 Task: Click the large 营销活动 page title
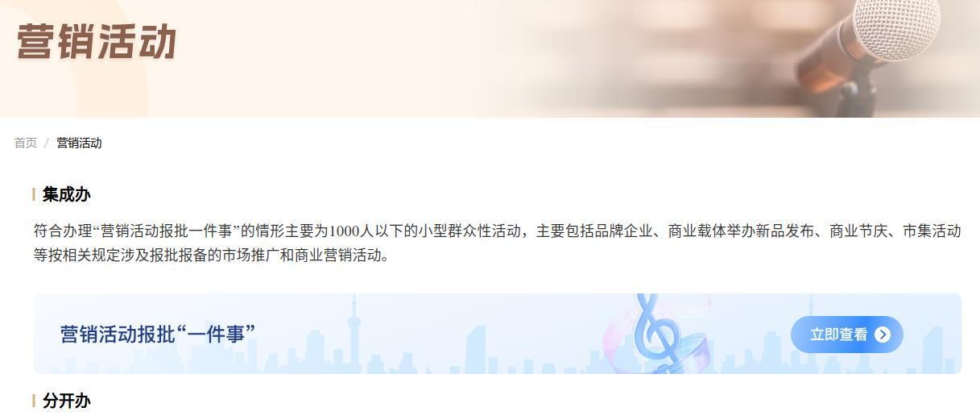tap(97, 42)
